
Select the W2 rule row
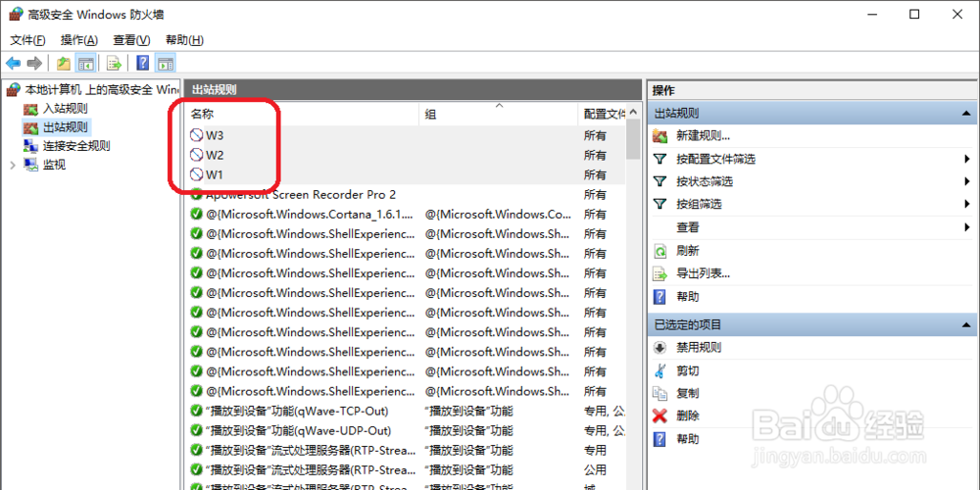(407, 155)
